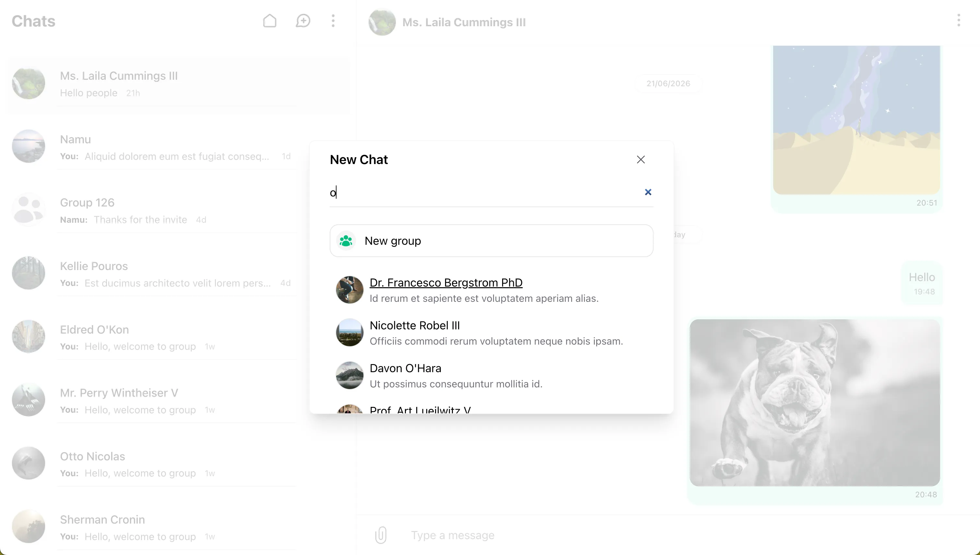Open the conversation header three-dot menu

point(958,20)
